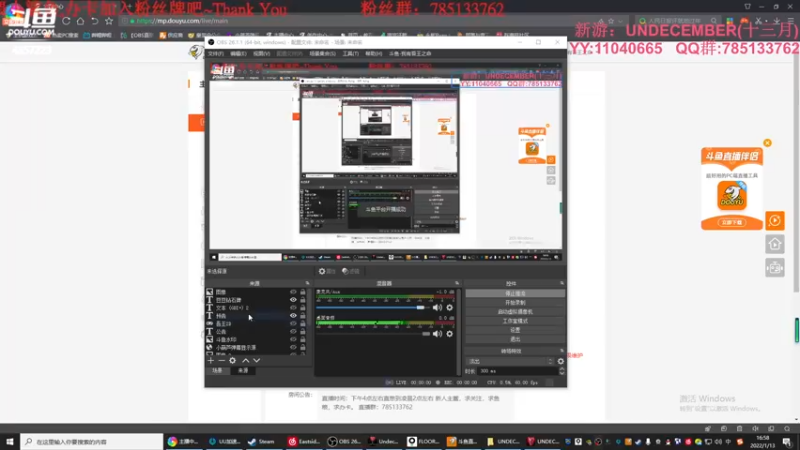Toggle visibility of the first image source
800x450 pixels.
(293, 292)
